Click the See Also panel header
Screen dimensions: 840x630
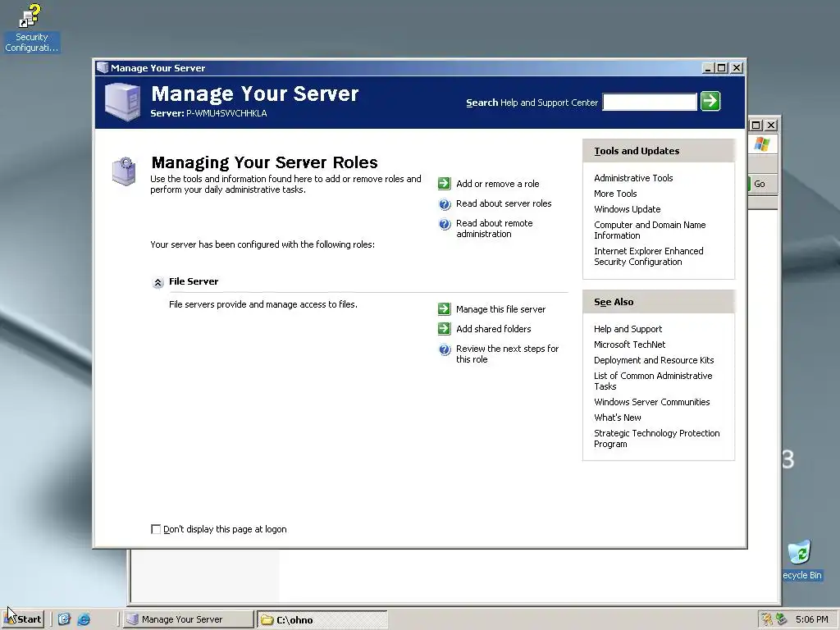coord(659,302)
